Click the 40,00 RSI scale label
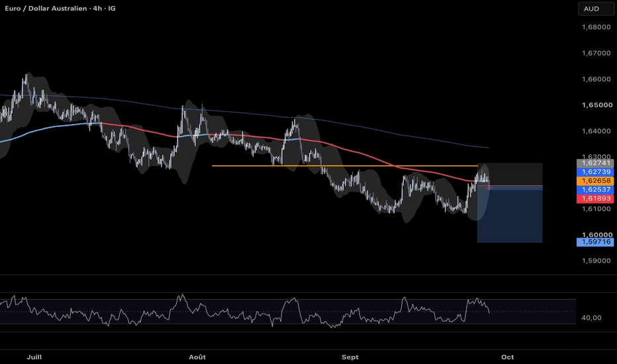Image resolution: width=617 pixels, height=364 pixels. pos(591,318)
